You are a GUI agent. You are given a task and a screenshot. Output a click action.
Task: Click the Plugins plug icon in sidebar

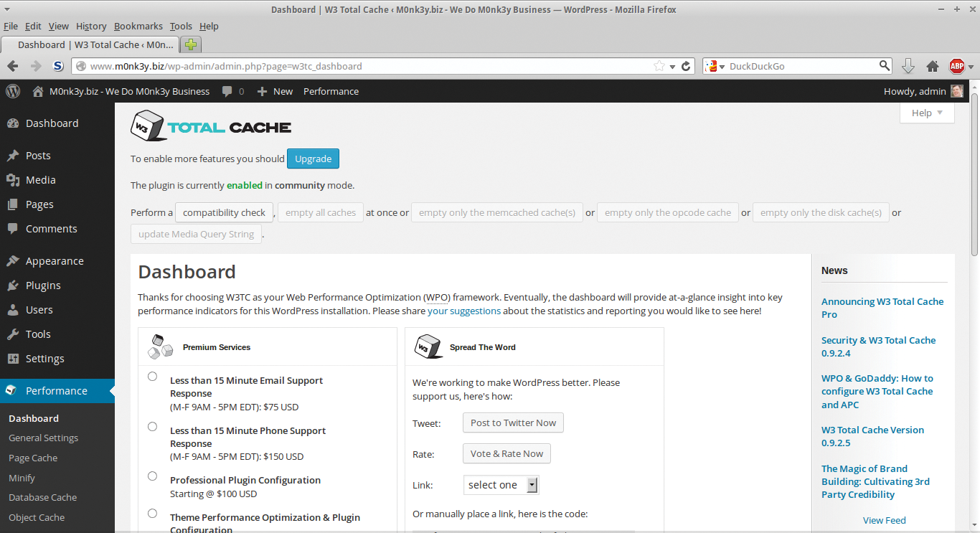tap(13, 286)
